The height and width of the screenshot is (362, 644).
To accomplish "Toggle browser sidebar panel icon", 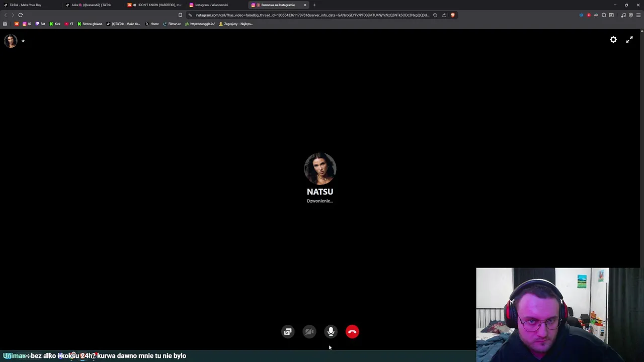I will coord(611,15).
